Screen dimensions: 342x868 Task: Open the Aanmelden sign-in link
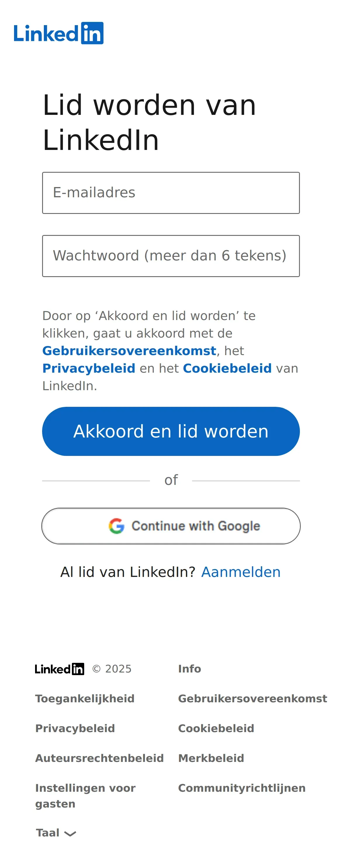[241, 572]
